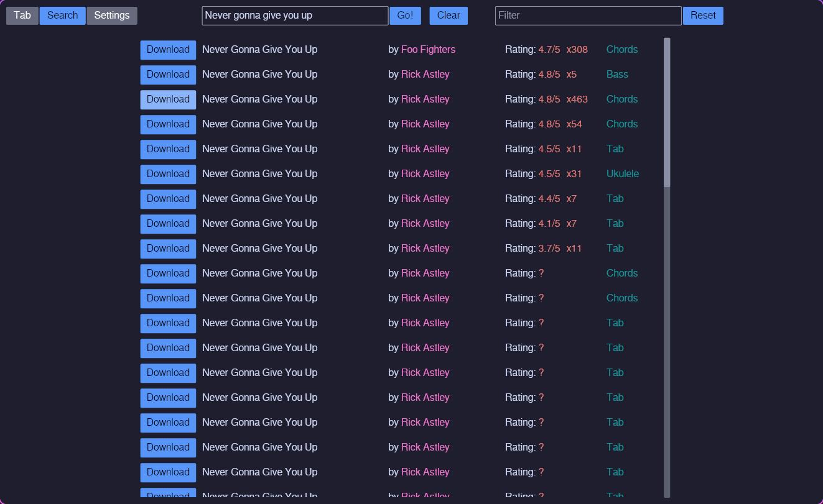Download the Chords version rated x463
Image resolution: width=823 pixels, height=504 pixels.
pyautogui.click(x=168, y=99)
